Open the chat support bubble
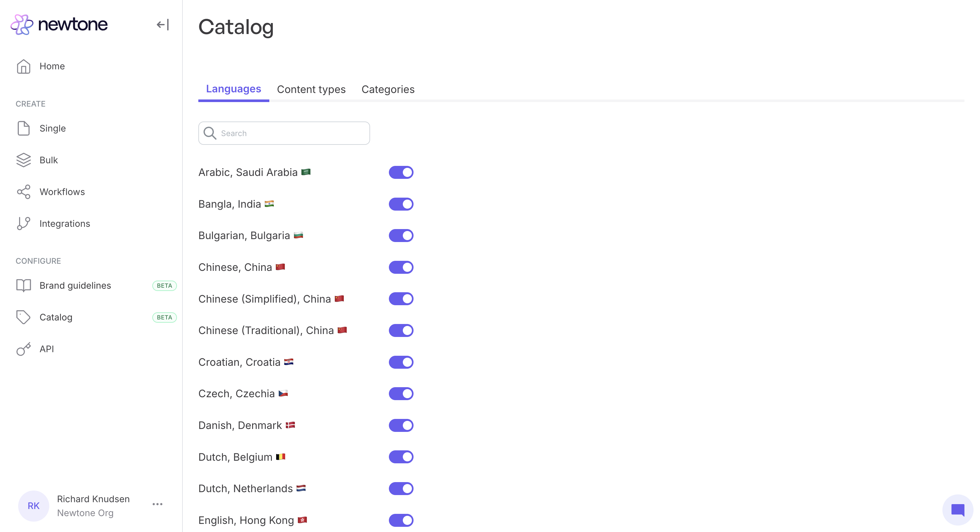980x532 pixels. [958, 510]
